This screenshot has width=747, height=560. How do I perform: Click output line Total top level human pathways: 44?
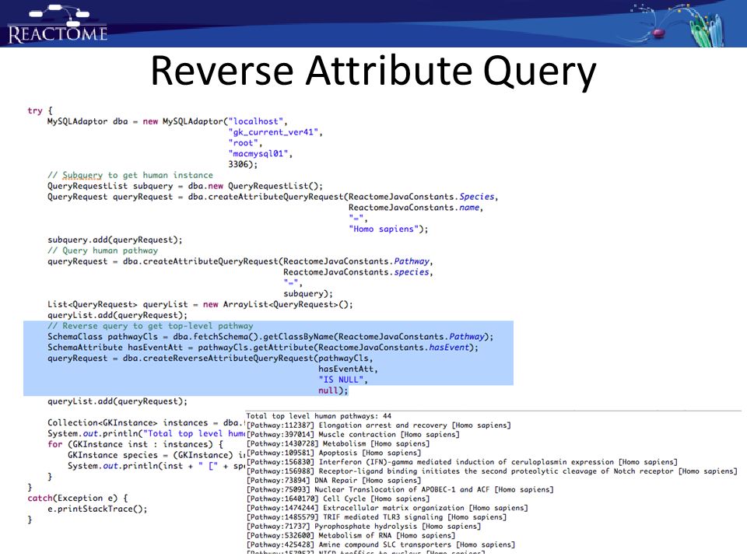coord(319,416)
